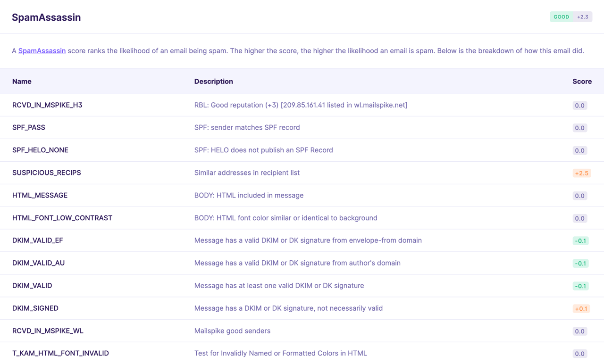This screenshot has height=364, width=604.
Task: Click 'signature, not necessarily valid' description
Action: point(288,308)
